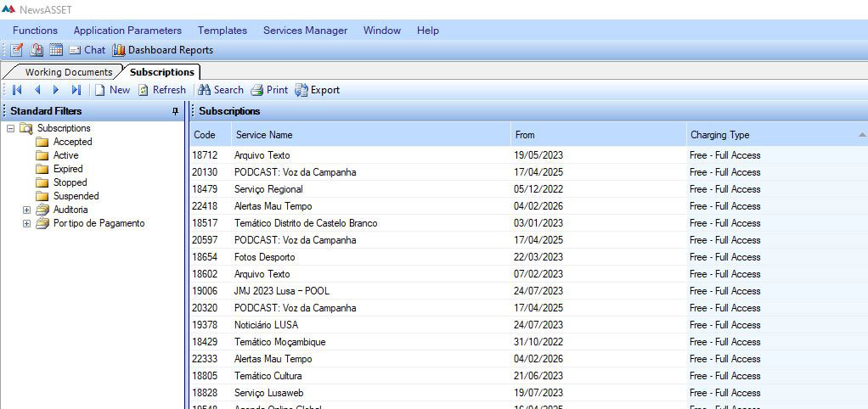Select row with code 20320

(528, 308)
